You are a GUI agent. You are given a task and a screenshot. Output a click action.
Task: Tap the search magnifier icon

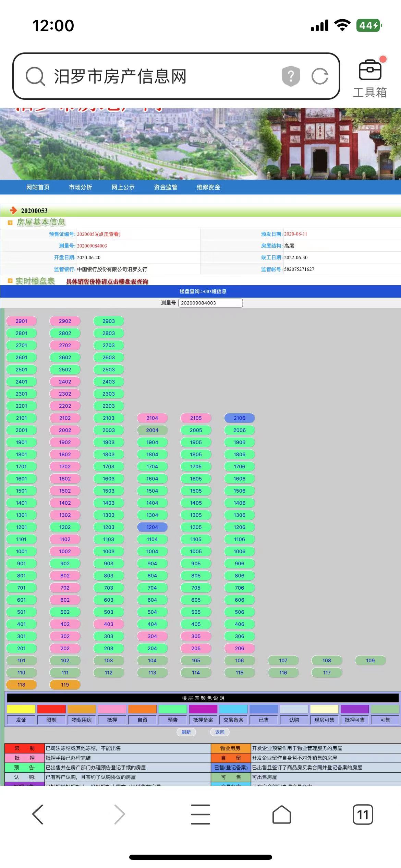(35, 76)
